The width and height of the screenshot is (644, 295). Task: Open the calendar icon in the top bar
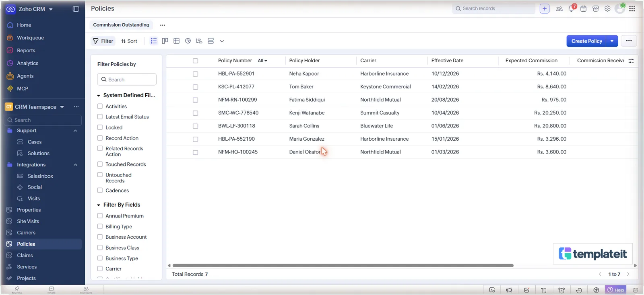coord(583,8)
